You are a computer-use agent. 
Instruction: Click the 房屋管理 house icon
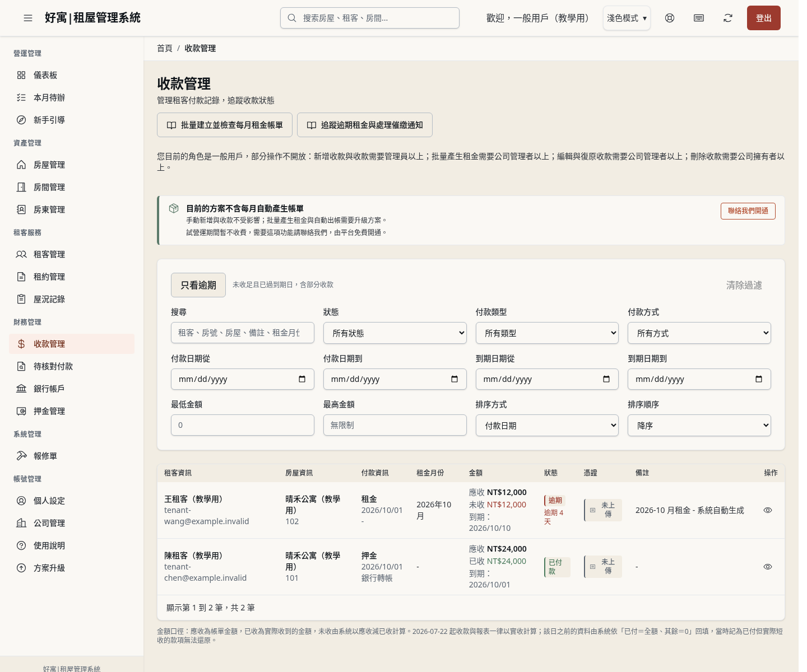tap(21, 165)
